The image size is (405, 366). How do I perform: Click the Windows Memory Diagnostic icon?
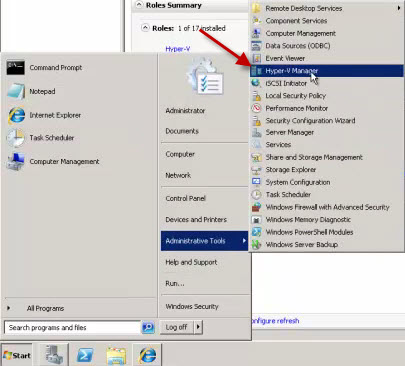coord(256,220)
